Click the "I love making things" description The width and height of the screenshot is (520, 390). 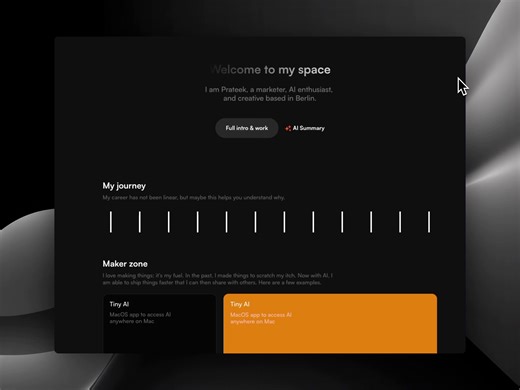(217, 279)
